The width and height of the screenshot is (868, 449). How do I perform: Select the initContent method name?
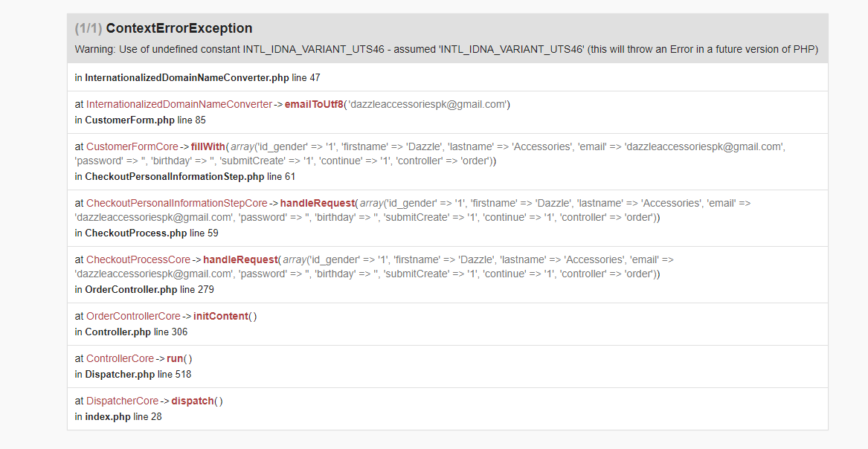coord(220,316)
